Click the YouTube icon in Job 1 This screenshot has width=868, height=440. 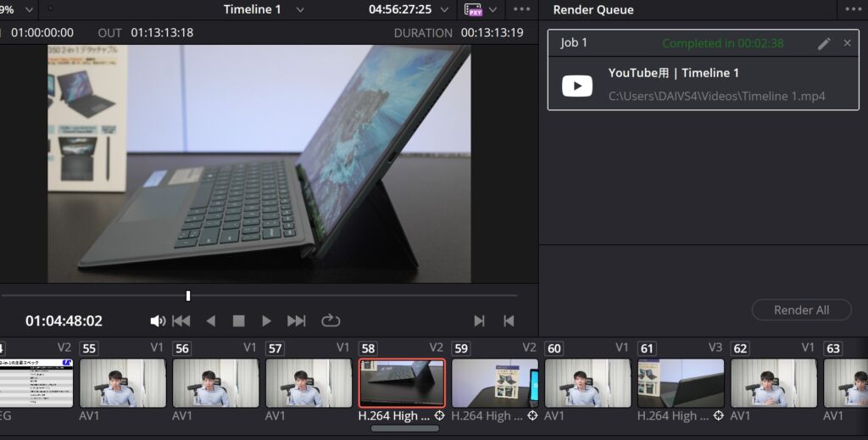(576, 86)
